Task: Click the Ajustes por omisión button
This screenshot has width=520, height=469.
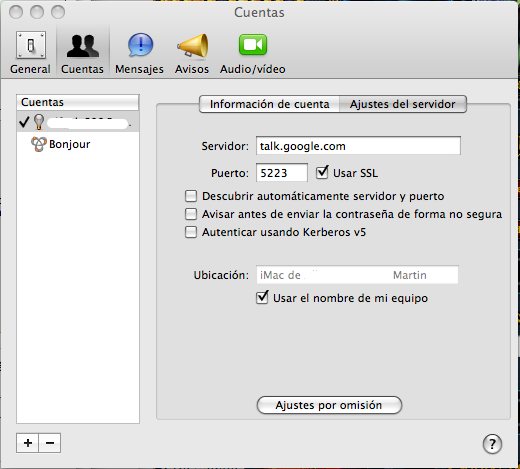Action: 329,405
